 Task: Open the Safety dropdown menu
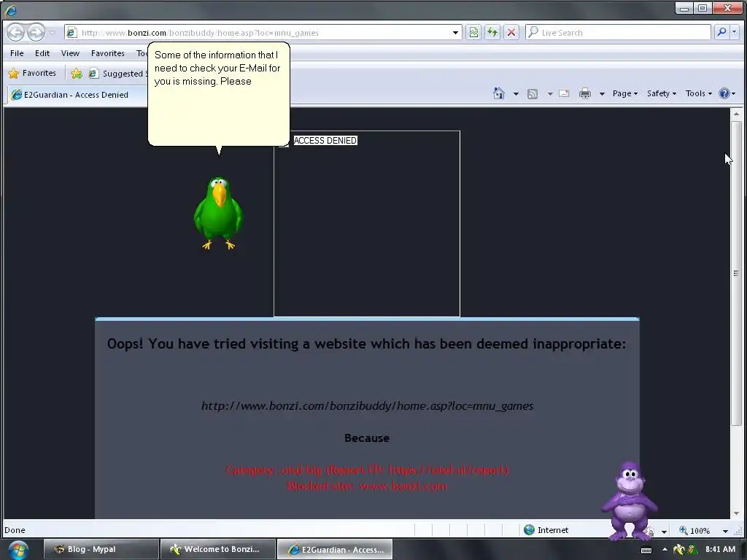coord(661,93)
